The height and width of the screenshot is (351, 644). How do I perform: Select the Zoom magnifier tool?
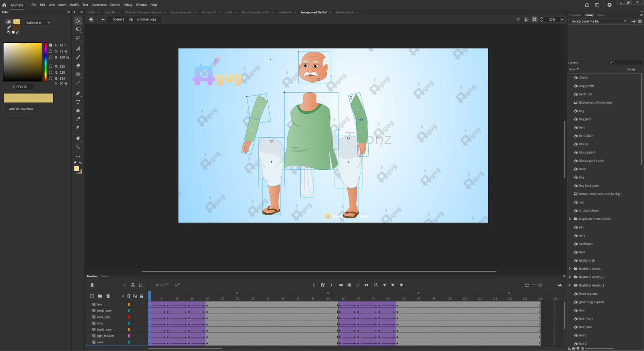click(78, 147)
